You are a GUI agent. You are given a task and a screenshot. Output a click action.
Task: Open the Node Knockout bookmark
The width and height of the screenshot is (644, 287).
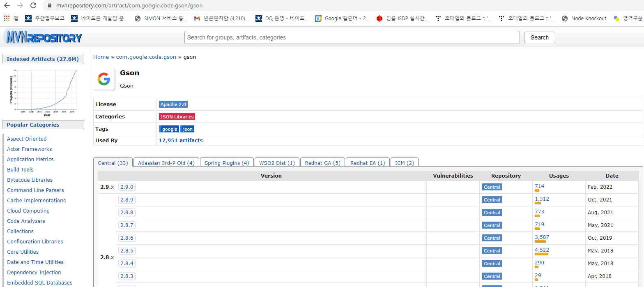pyautogui.click(x=584, y=18)
